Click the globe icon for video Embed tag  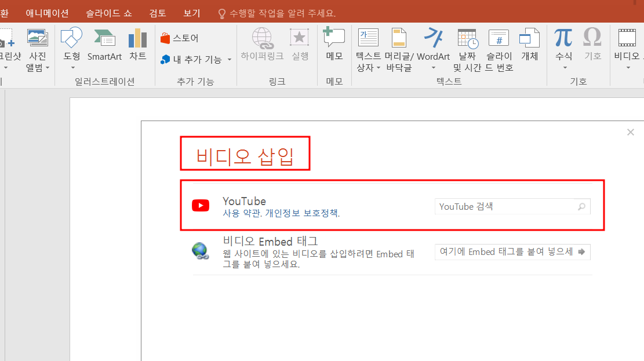pos(200,250)
